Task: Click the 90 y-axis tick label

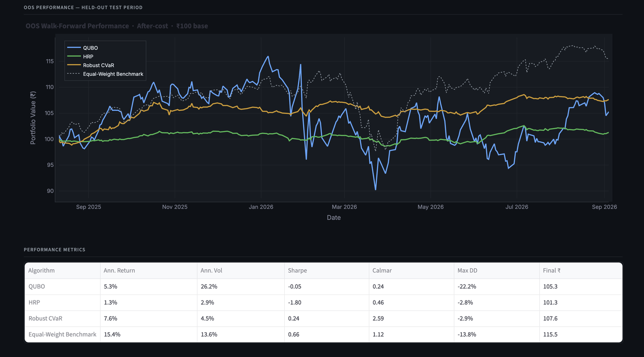Action: coord(51,191)
